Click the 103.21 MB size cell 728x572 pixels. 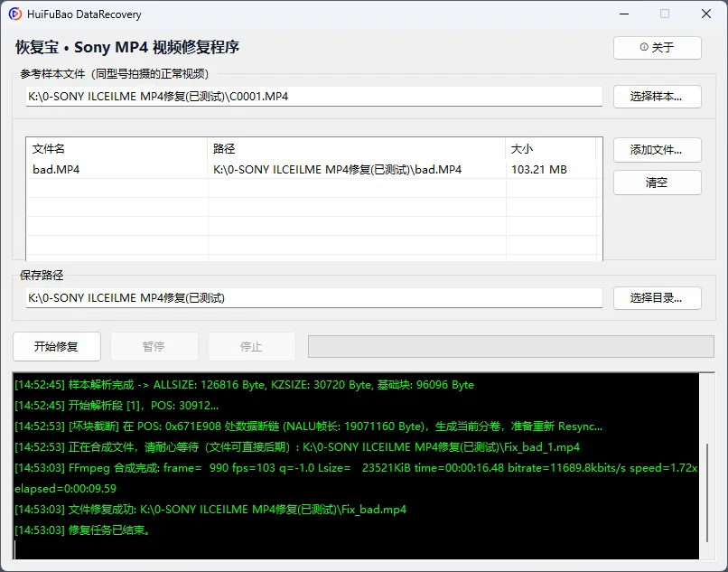coord(539,170)
